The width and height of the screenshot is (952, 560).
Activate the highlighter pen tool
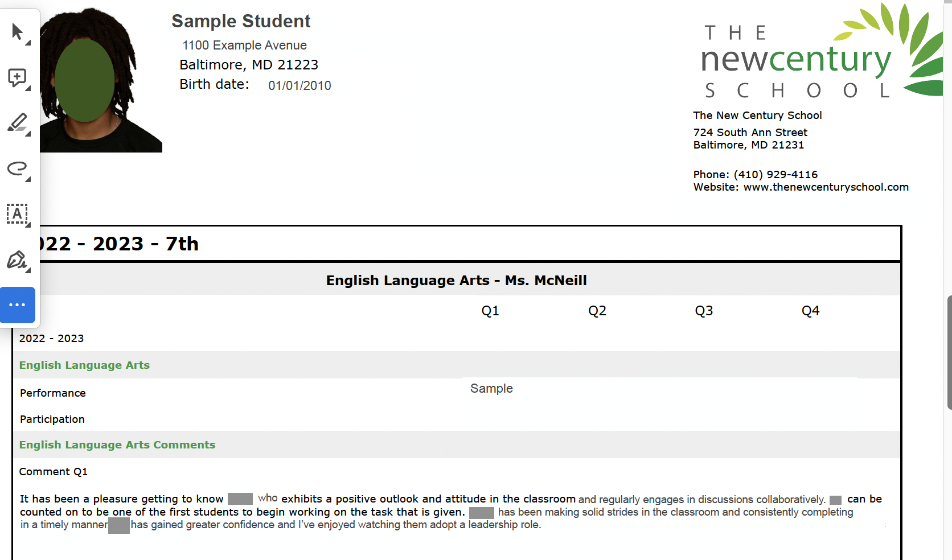(18, 123)
